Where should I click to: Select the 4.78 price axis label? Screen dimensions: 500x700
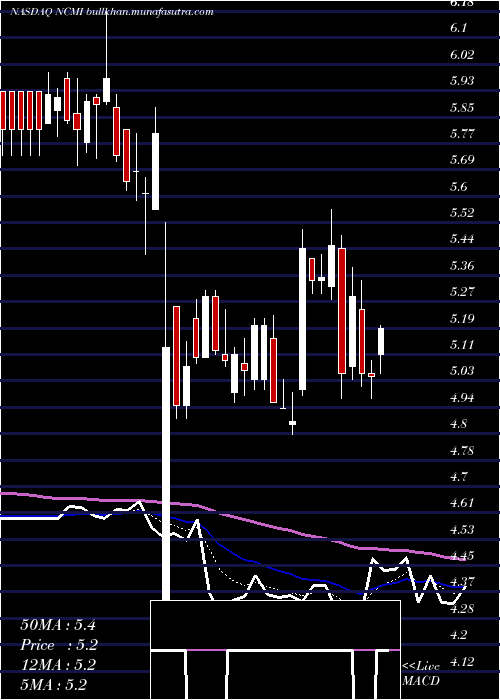point(462,450)
